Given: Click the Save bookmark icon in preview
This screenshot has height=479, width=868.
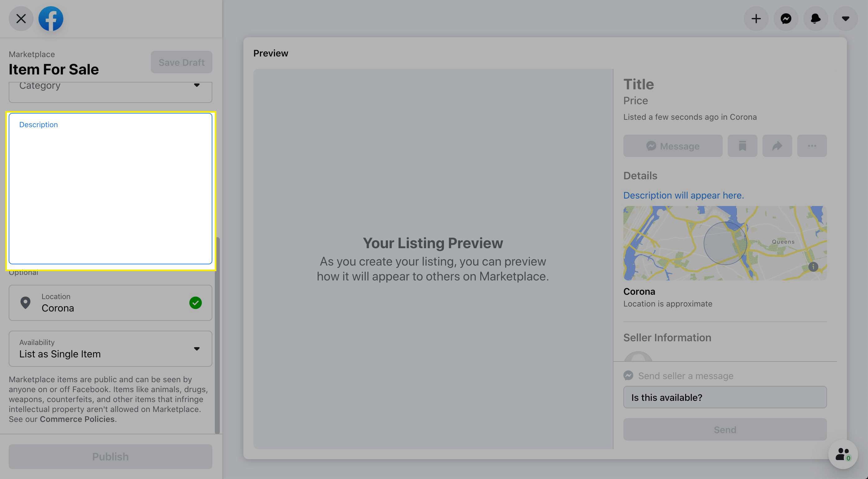Looking at the screenshot, I should click(x=742, y=146).
